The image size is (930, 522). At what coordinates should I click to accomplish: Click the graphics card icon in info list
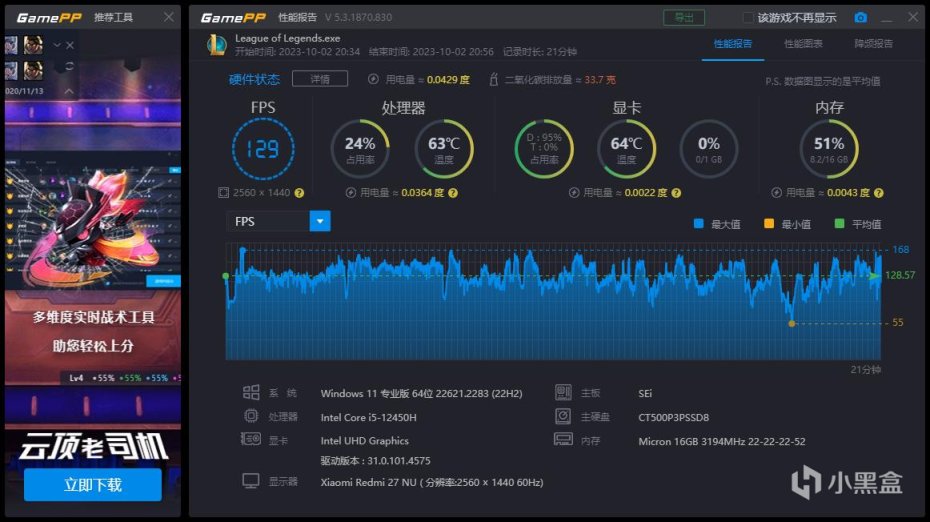251,439
